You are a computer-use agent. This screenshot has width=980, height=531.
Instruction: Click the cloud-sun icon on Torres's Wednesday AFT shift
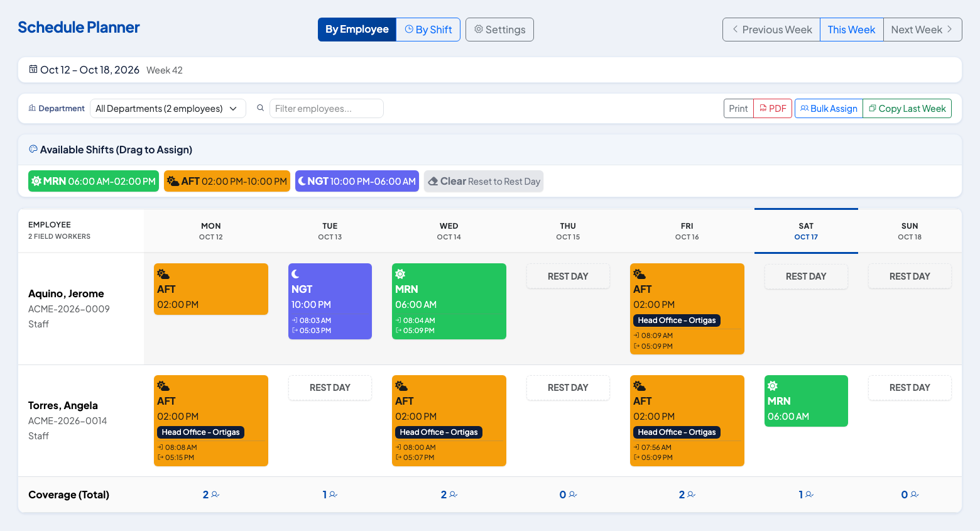click(401, 386)
